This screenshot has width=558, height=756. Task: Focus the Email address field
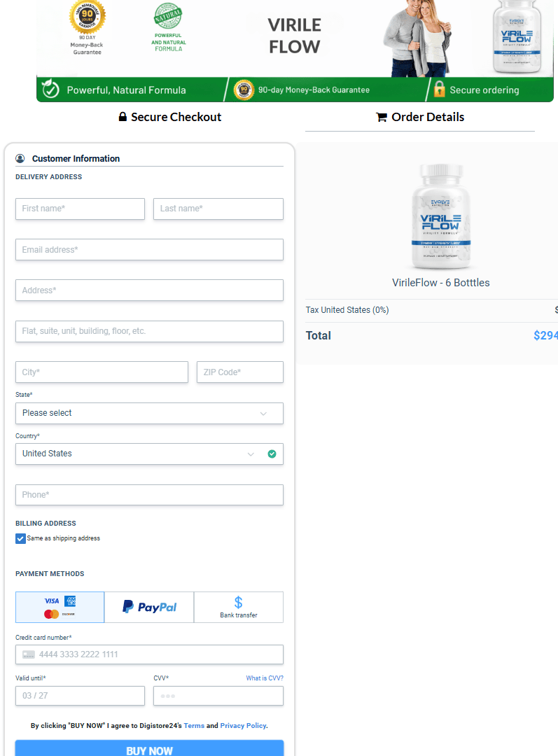pyautogui.click(x=150, y=250)
